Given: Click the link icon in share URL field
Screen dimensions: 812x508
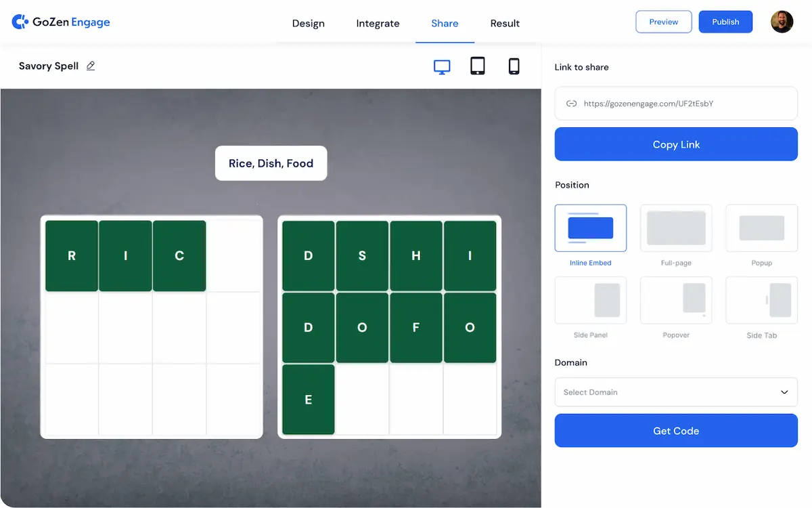Looking at the screenshot, I should coord(571,104).
